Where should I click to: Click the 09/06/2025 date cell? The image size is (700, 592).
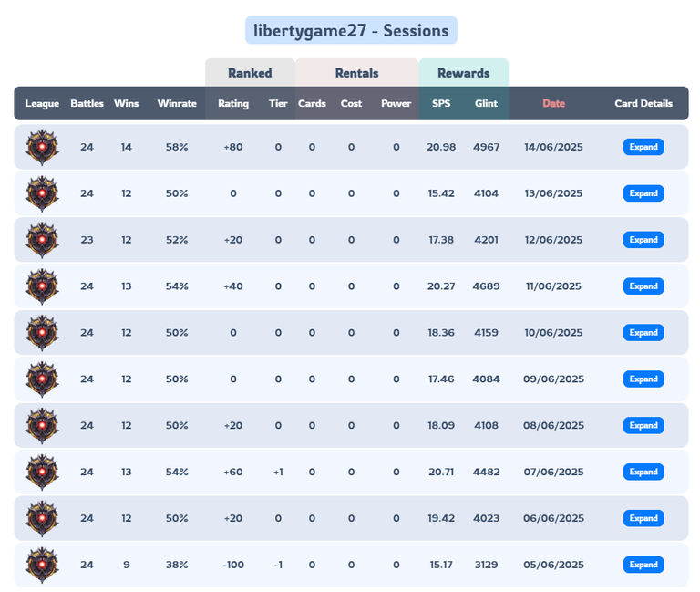coord(553,379)
